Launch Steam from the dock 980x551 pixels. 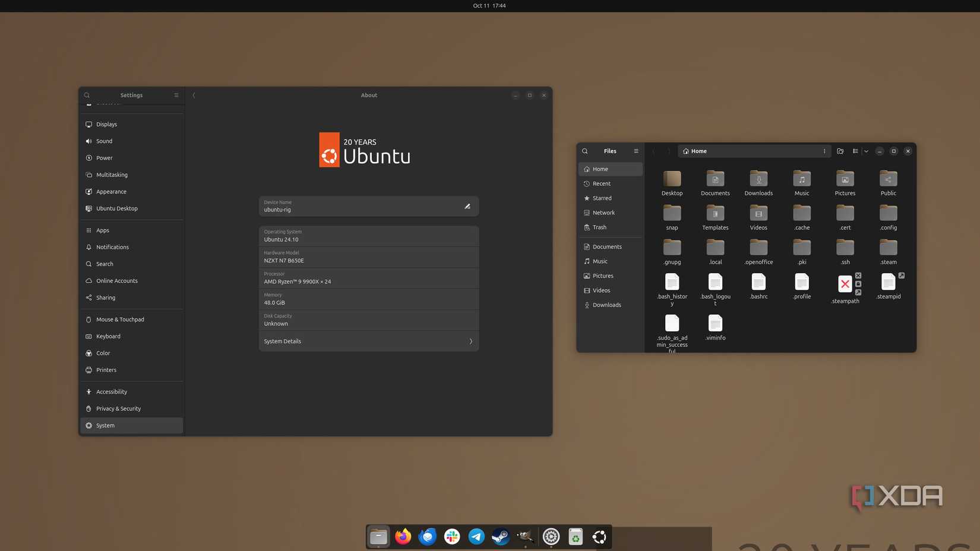[500, 536]
